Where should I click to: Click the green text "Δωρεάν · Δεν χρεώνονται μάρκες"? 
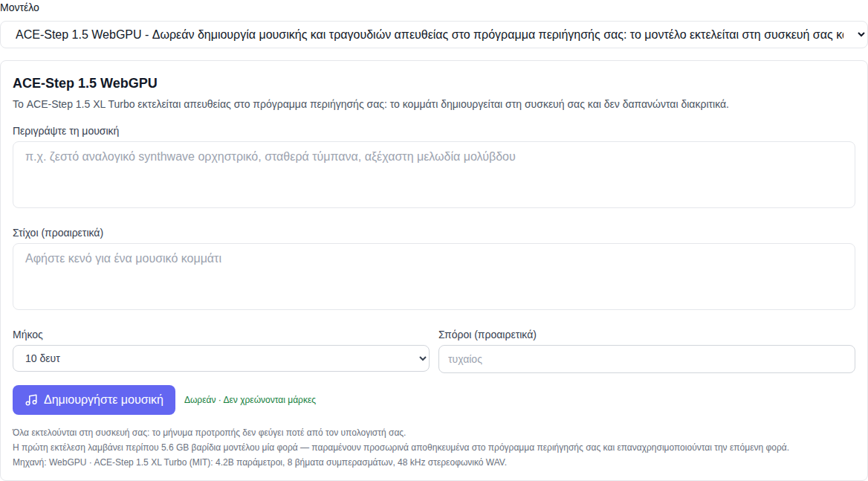pyautogui.click(x=250, y=400)
